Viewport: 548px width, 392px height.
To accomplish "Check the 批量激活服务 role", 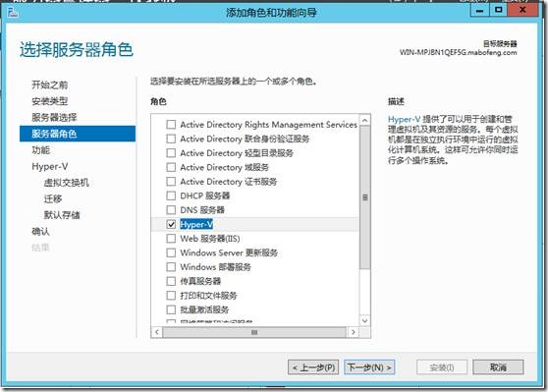I will pos(171,309).
